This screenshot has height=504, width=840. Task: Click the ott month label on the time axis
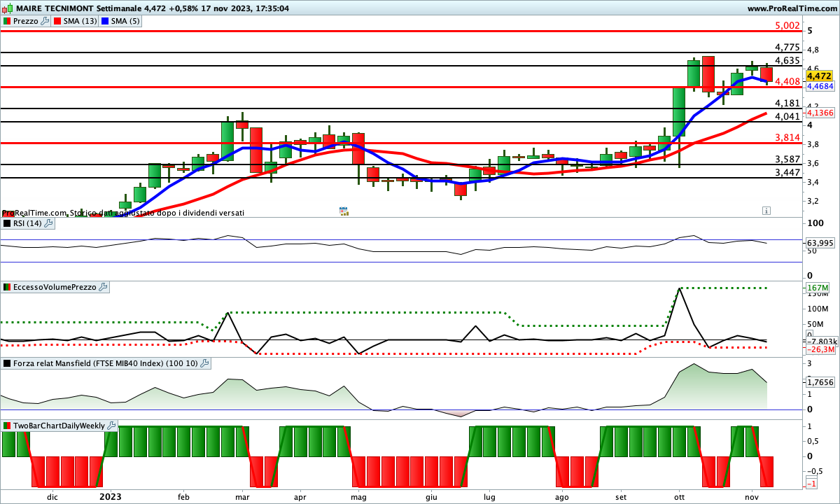678,496
